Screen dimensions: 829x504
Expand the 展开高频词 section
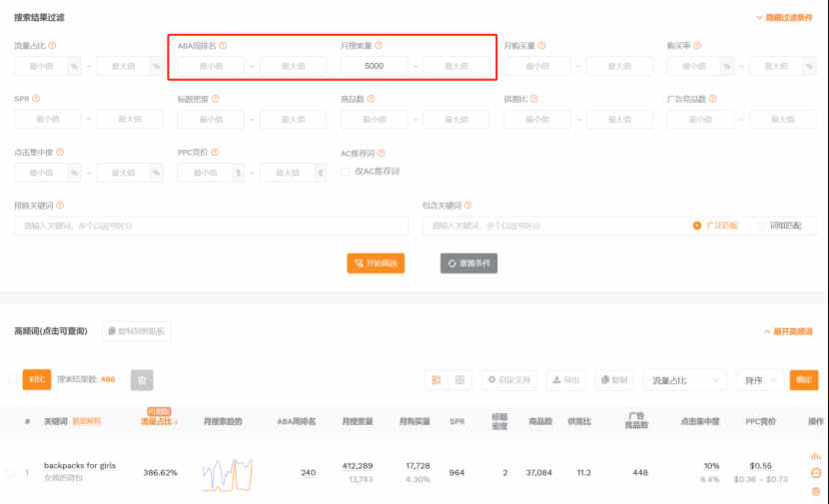point(788,331)
